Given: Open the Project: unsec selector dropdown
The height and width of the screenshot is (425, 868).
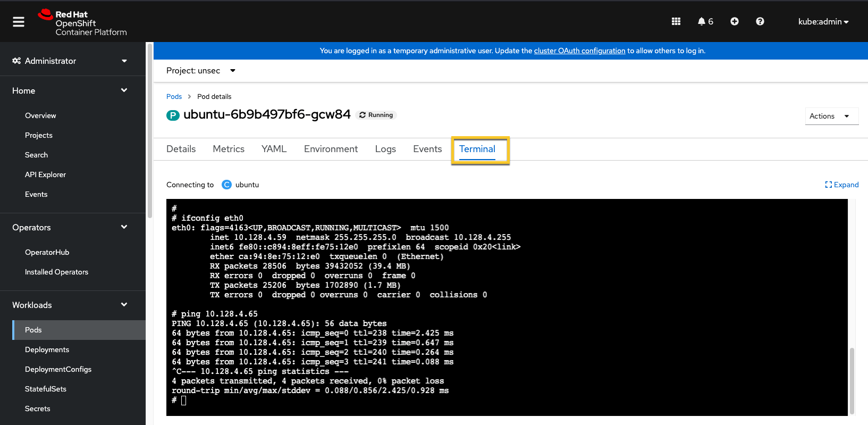Looking at the screenshot, I should (x=201, y=71).
